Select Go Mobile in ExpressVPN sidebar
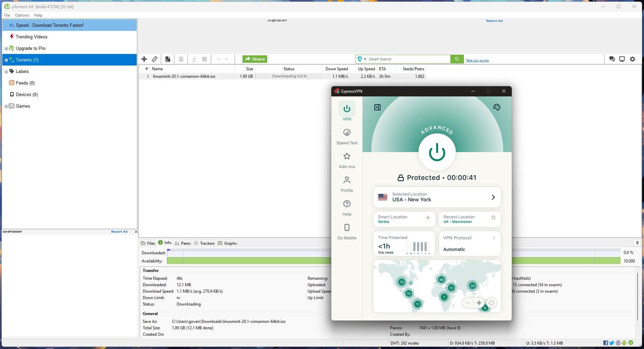This screenshot has height=349, width=644. coord(347,232)
